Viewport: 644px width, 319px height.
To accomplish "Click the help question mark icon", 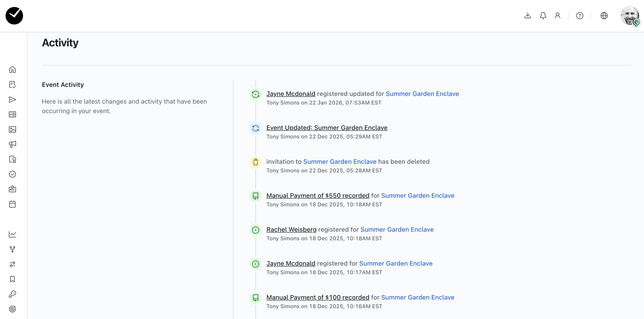I will point(580,16).
